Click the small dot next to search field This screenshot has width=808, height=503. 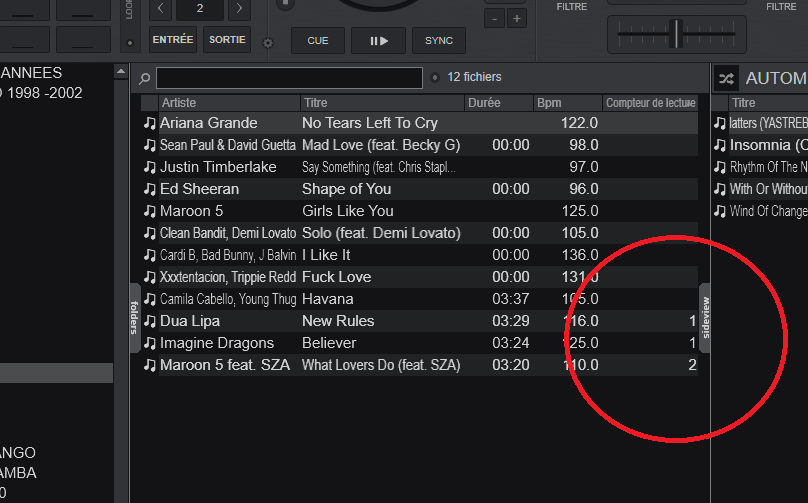(x=434, y=78)
